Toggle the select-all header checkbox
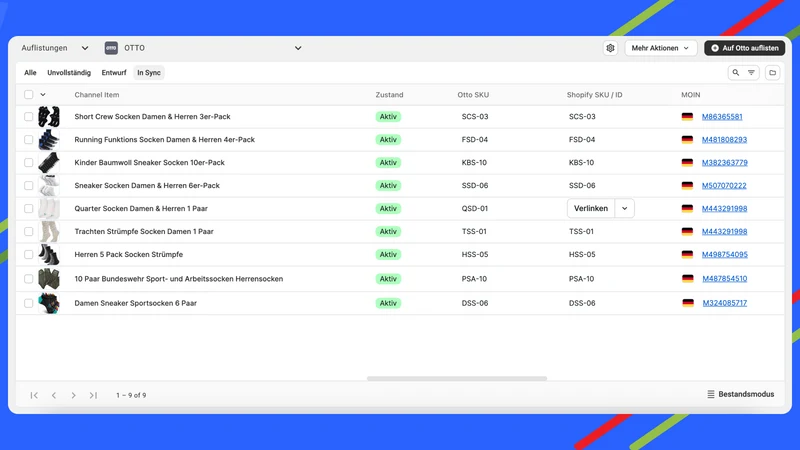The height and width of the screenshot is (450, 800). point(29,94)
